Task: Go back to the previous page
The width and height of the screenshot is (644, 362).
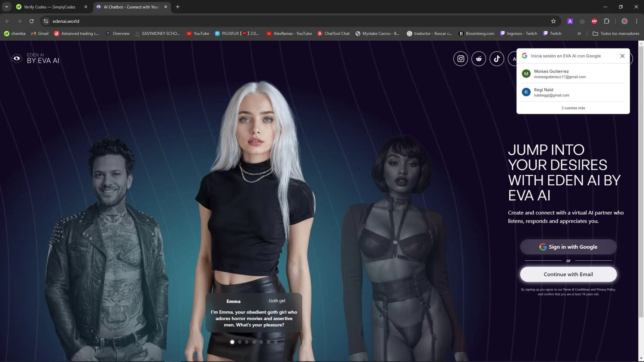Action: tap(7, 21)
